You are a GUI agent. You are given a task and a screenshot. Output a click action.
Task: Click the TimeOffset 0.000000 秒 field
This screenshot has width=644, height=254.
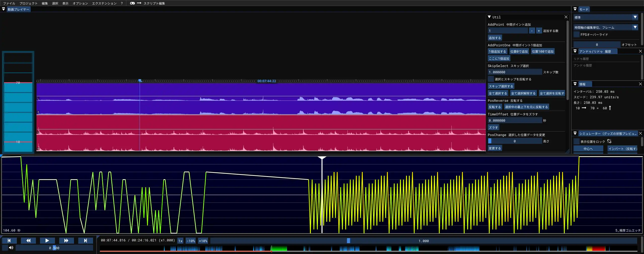[x=515, y=120]
